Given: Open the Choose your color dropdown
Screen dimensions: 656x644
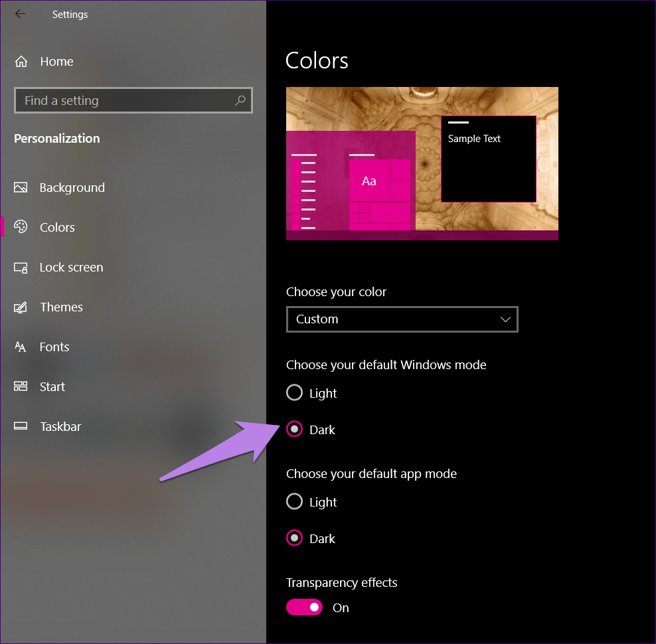Looking at the screenshot, I should tap(402, 319).
